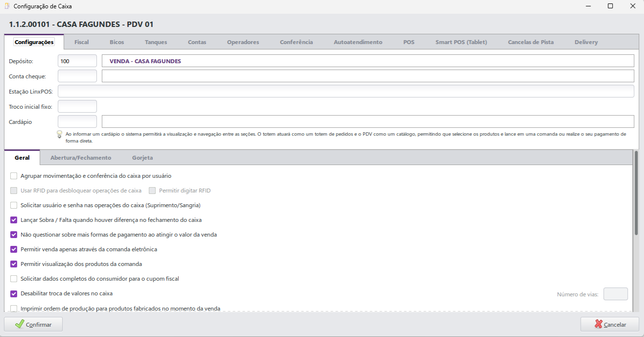Screen dimensions: 644x337
Task: Click the Conta cheque description field
Action: (x=368, y=76)
